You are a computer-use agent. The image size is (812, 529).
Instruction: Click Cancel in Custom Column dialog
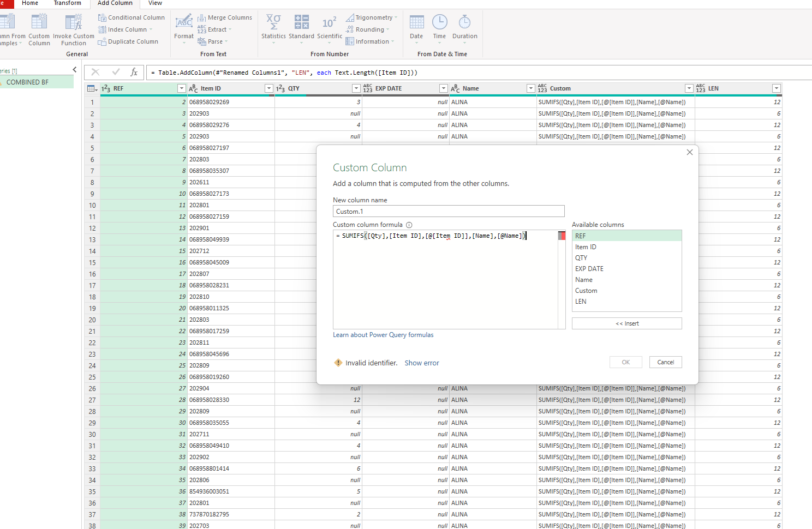coord(666,362)
